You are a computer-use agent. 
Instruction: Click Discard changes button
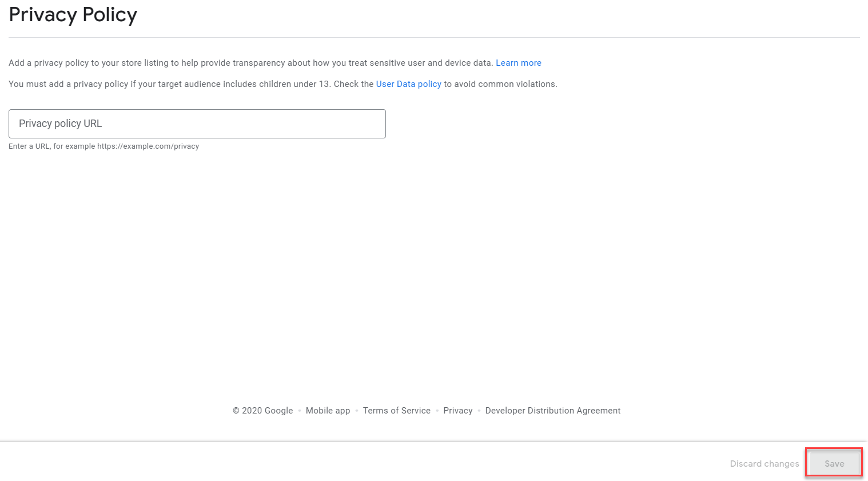tap(764, 464)
